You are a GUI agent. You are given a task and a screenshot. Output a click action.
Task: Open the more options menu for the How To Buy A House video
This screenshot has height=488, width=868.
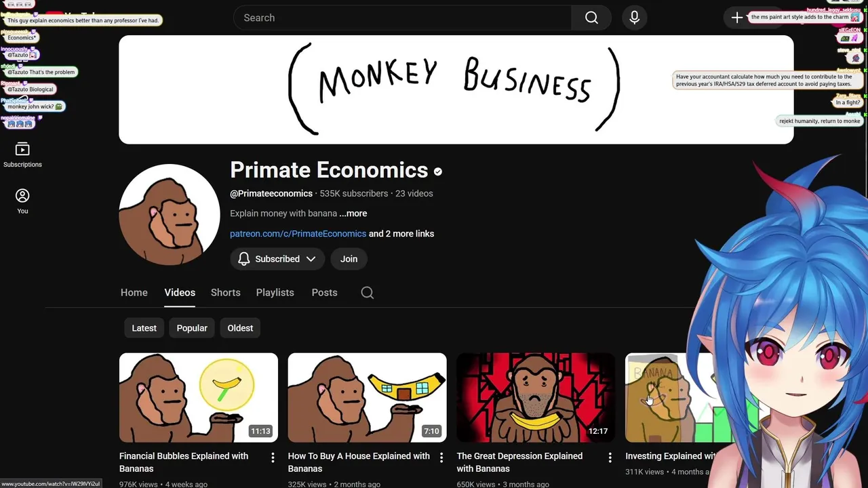coord(441,457)
